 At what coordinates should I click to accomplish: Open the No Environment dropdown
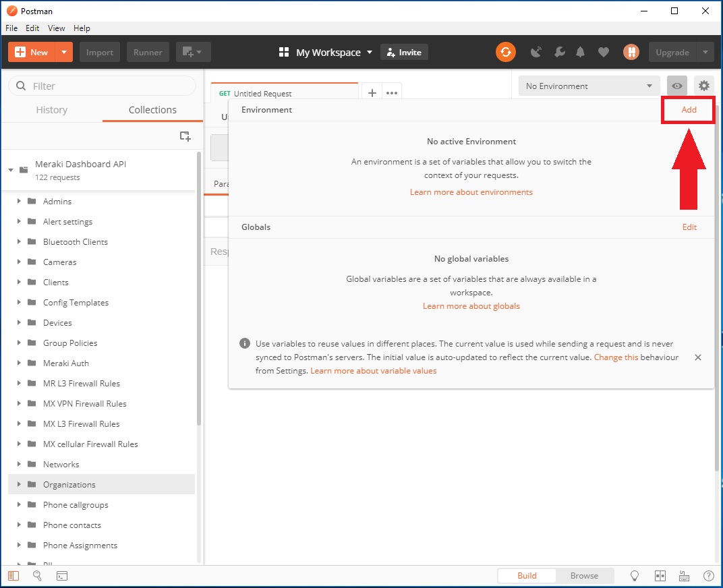coord(589,86)
